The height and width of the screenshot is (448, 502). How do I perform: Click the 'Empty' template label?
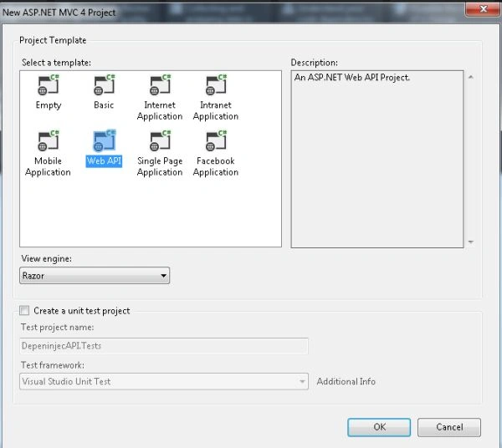(49, 105)
